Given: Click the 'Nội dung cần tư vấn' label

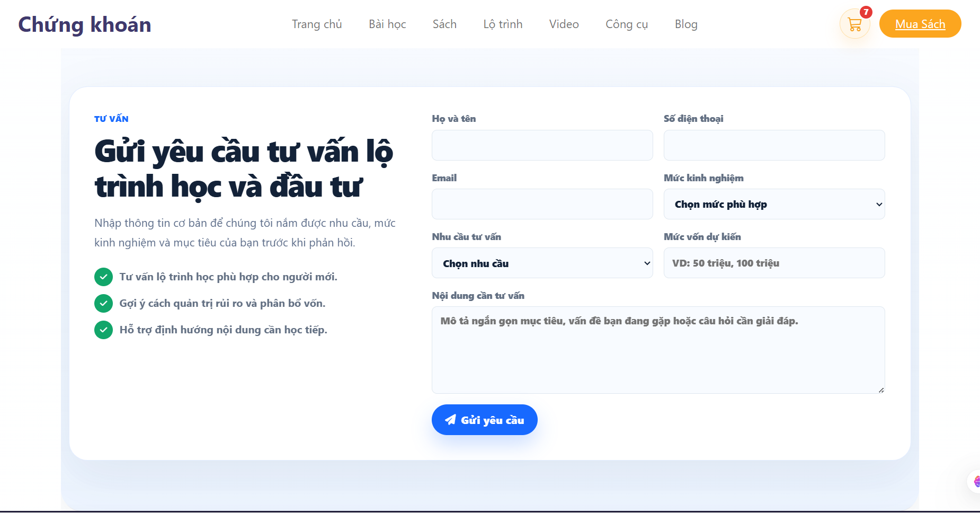Looking at the screenshot, I should 478,296.
